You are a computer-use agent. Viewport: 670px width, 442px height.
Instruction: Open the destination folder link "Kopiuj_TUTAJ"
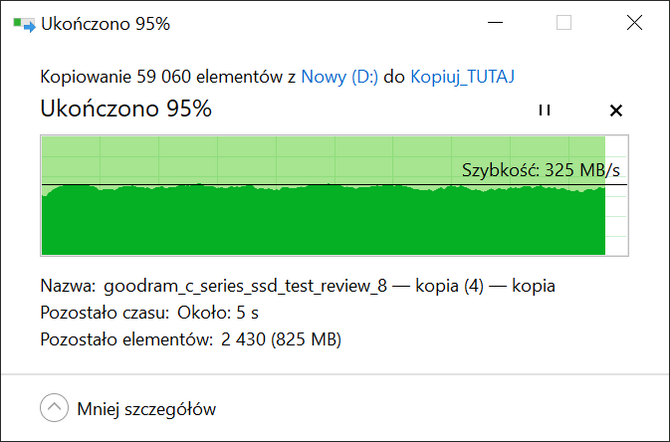[x=462, y=76]
